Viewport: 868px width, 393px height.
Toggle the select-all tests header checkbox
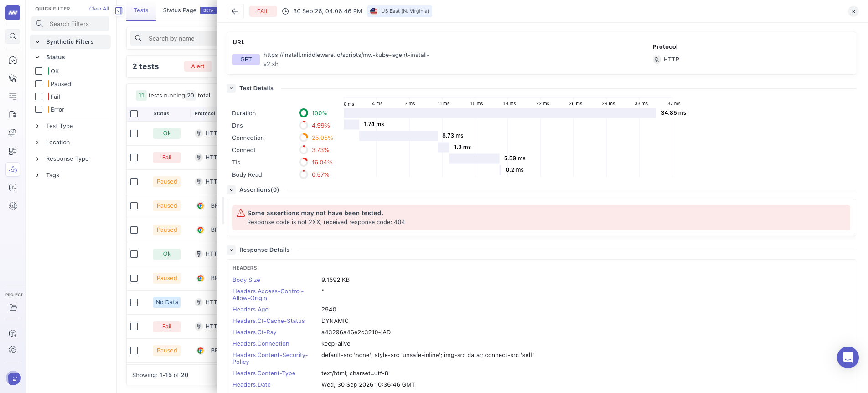134,114
